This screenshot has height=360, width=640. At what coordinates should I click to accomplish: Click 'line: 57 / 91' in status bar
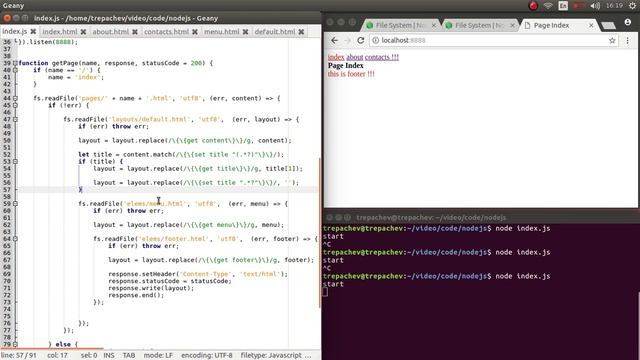18,356
